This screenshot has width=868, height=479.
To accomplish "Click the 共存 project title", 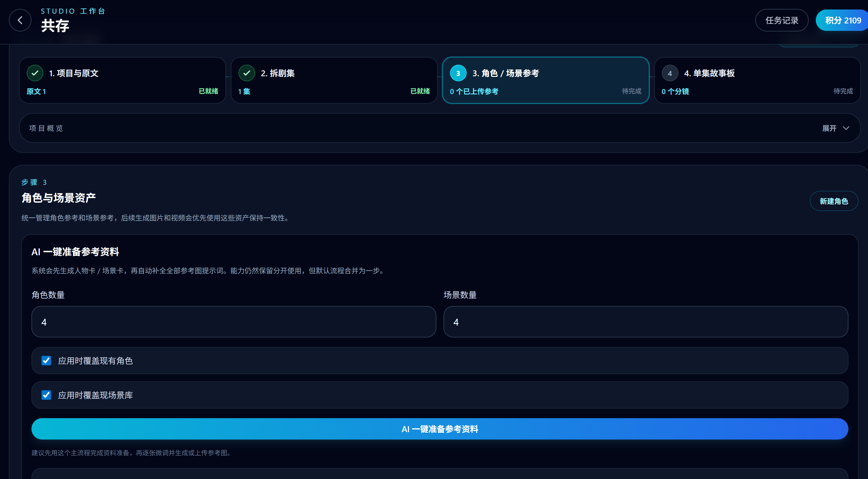I will (x=55, y=26).
